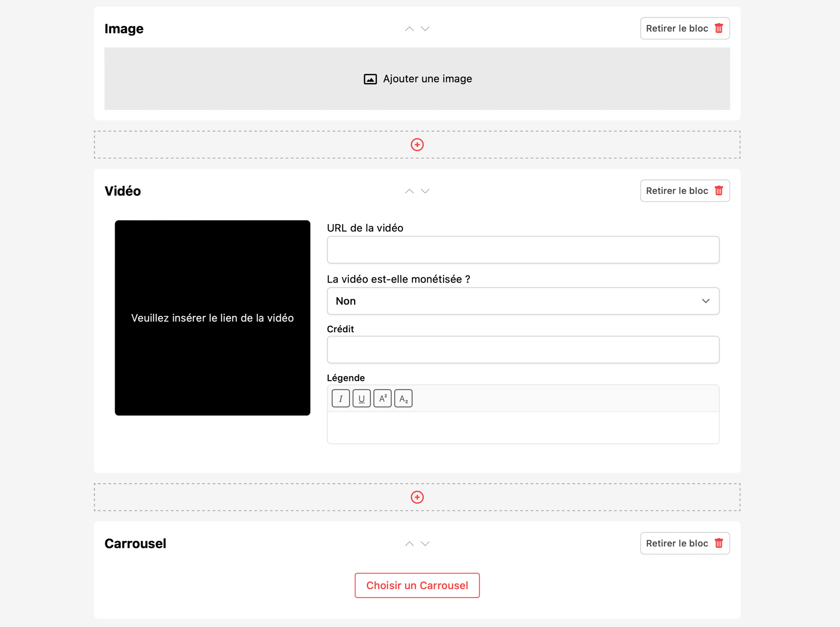Toggle subscript formatting in Légende
The width and height of the screenshot is (840, 627).
403,399
